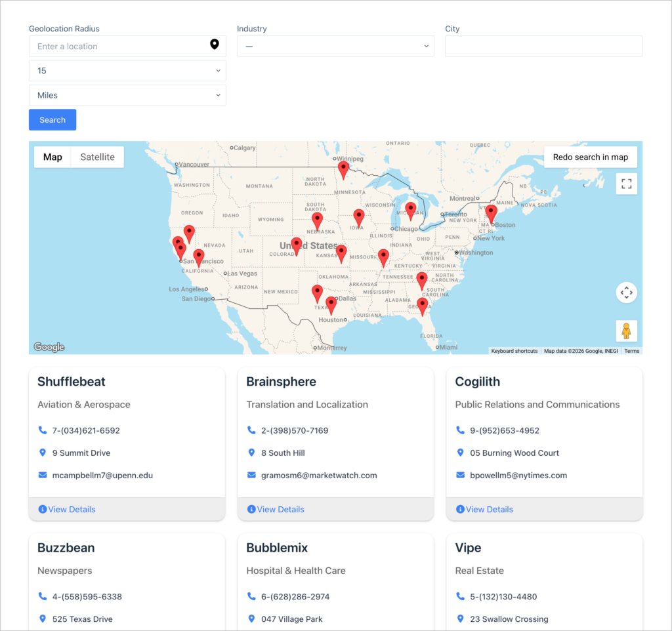This screenshot has height=631, width=672.
Task: Open the Miles unit dropdown
Action: tap(127, 94)
